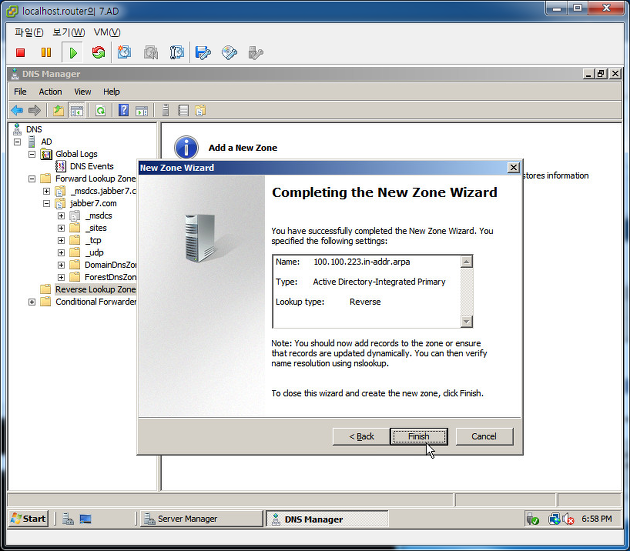Click the Finish button
Viewport: 630px width, 551px height.
tap(419, 436)
